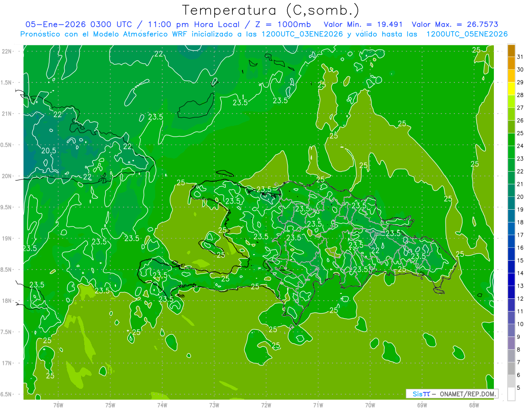Click the 74W longitude axis label
Image resolution: width=532 pixels, height=411 pixels.
coord(162,405)
